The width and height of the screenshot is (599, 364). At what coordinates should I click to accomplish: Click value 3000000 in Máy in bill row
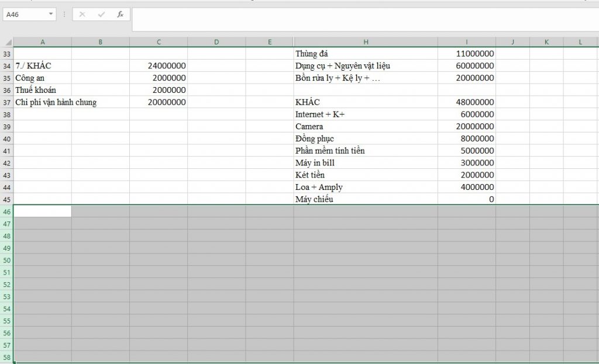pos(467,163)
